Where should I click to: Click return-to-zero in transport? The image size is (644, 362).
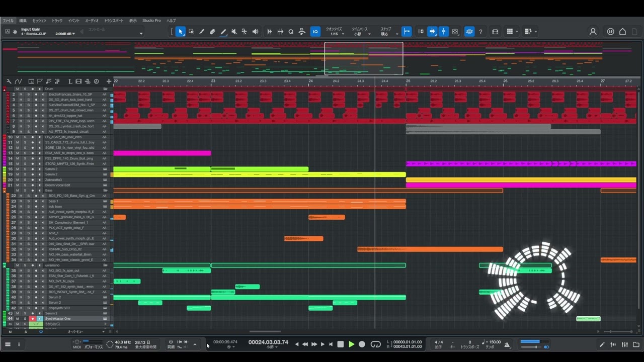pyautogui.click(x=331, y=344)
